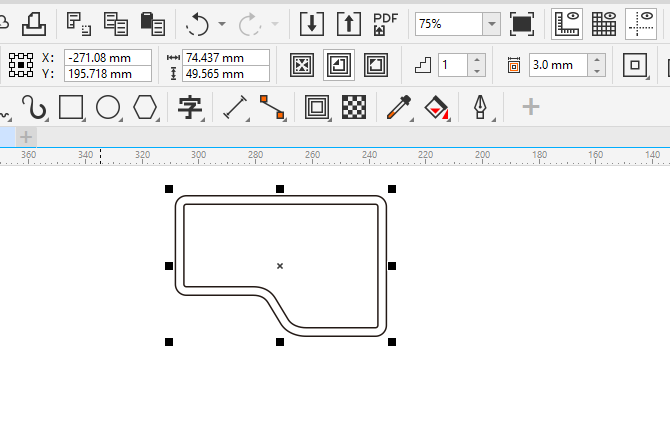The height and width of the screenshot is (428, 670).
Task: Click the Full-screen preview icon
Action: (522, 24)
